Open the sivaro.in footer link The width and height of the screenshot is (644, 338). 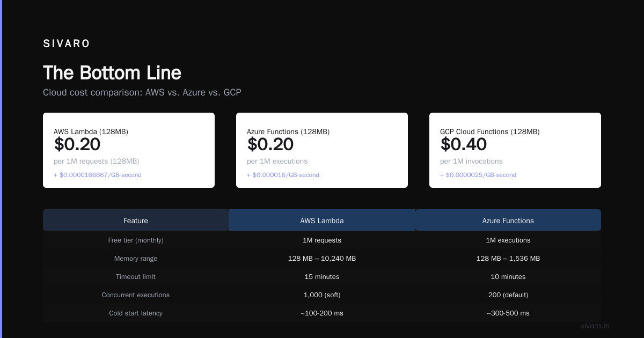(x=595, y=326)
